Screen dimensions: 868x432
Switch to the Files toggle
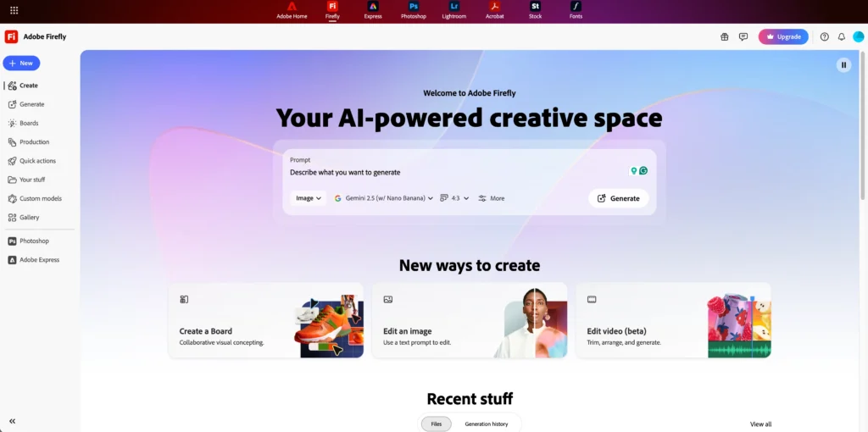pos(437,424)
